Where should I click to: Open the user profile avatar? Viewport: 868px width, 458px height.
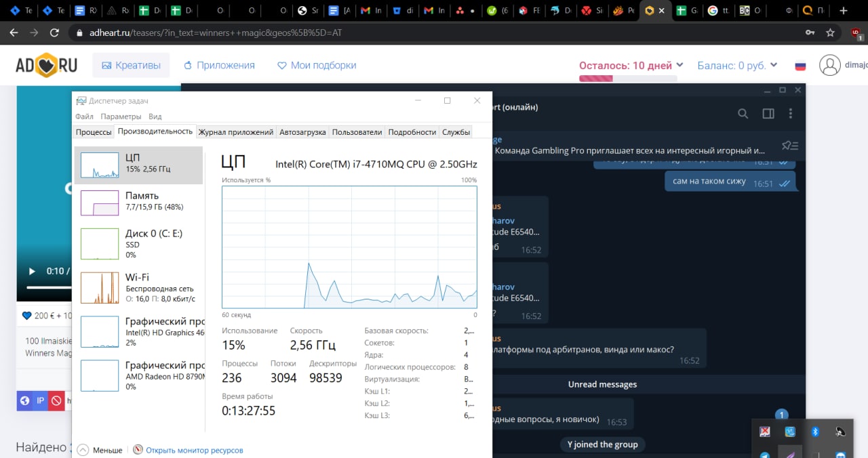pyautogui.click(x=830, y=65)
